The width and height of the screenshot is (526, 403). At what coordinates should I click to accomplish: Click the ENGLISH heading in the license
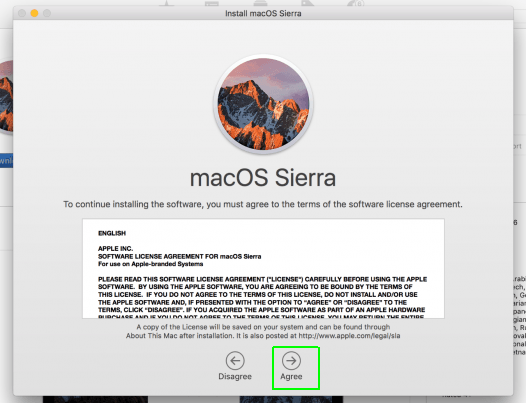[112, 233]
